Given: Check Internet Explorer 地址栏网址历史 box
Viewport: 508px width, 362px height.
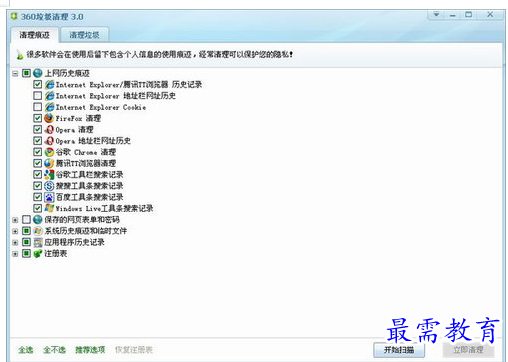Looking at the screenshot, I should 37,96.
